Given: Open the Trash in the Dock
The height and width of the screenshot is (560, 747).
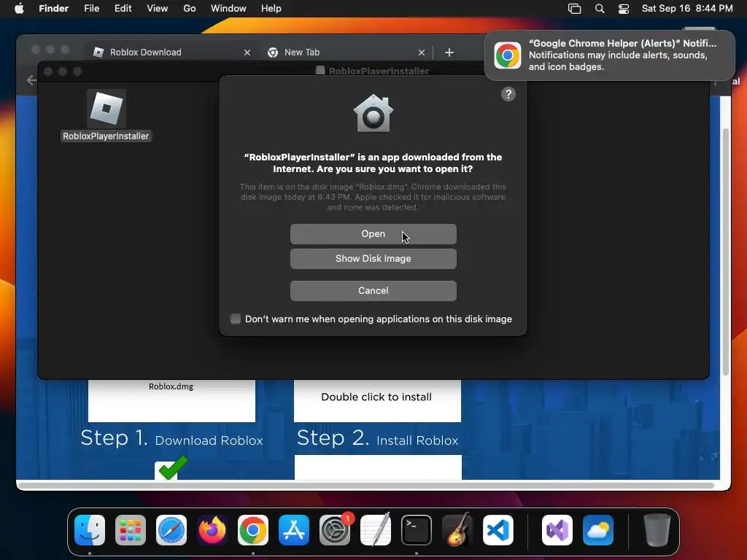Looking at the screenshot, I should (657, 530).
